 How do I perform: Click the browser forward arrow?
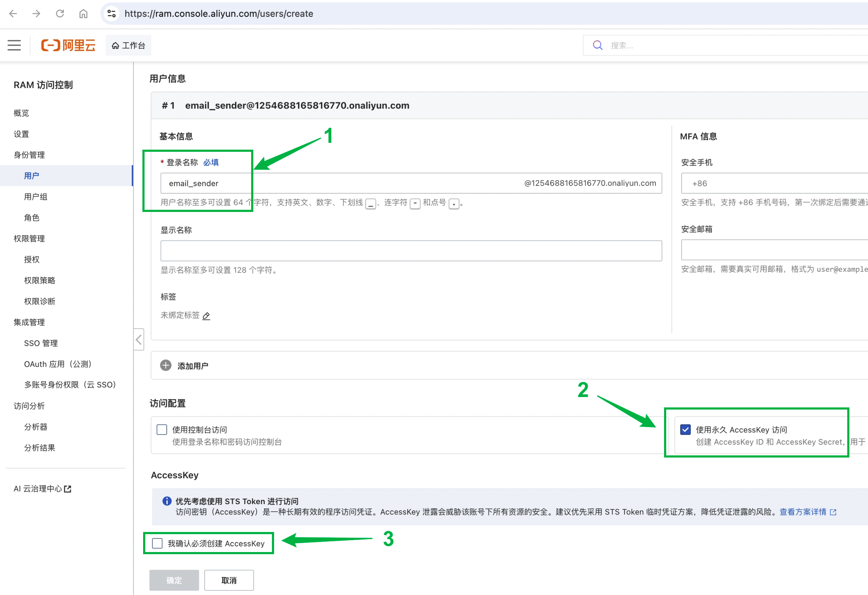pyautogui.click(x=36, y=14)
